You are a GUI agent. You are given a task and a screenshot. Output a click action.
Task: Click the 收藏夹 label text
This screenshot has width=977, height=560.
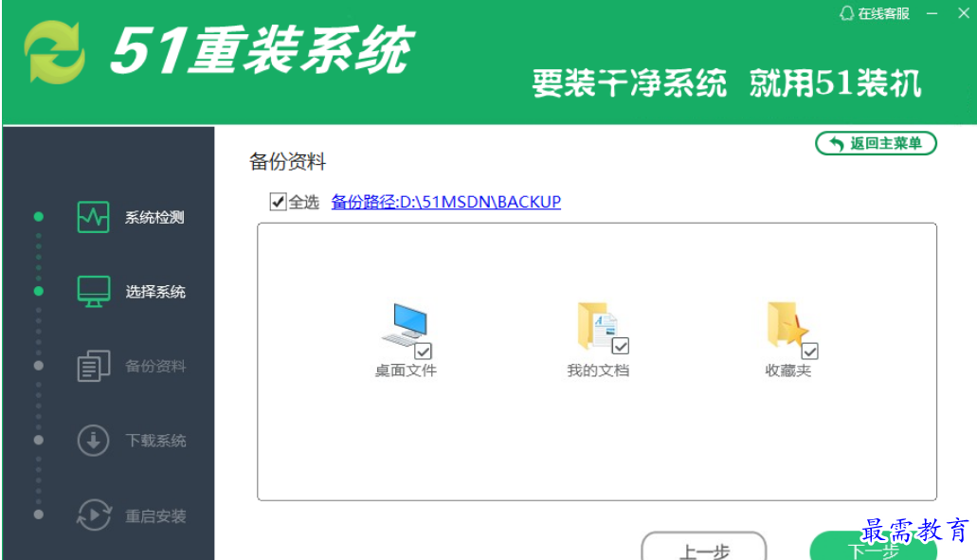pos(788,370)
